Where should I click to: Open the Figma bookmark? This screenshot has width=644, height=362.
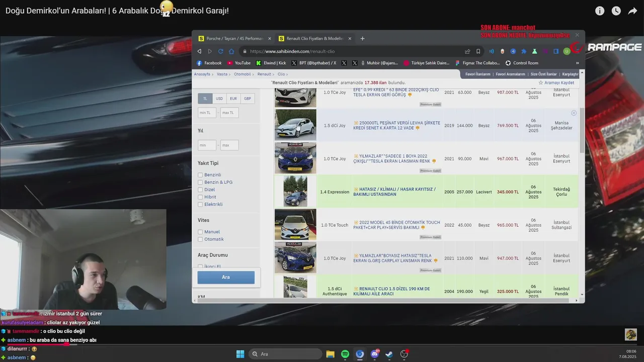coord(477,63)
